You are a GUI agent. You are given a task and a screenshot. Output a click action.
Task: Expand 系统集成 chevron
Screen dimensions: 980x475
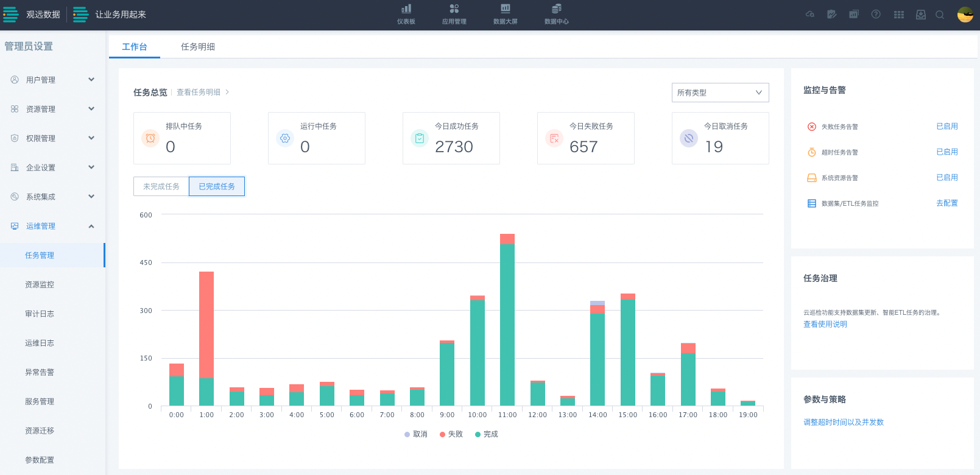coord(91,197)
